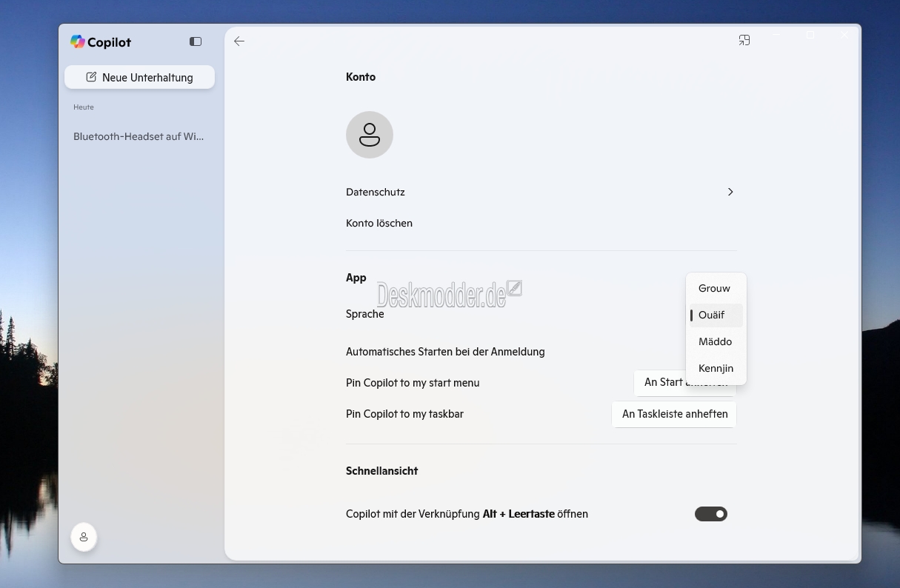Screen dimensions: 900x588
Task: Open the quick view window icon
Action: point(744,40)
